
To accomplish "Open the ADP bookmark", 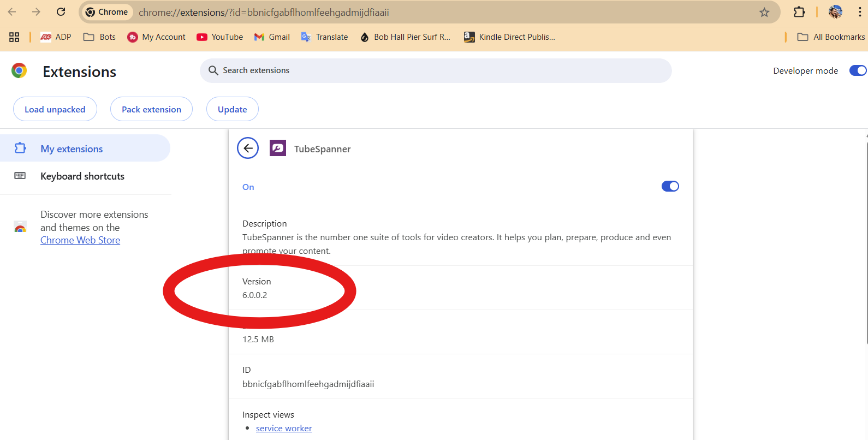I will (x=56, y=37).
